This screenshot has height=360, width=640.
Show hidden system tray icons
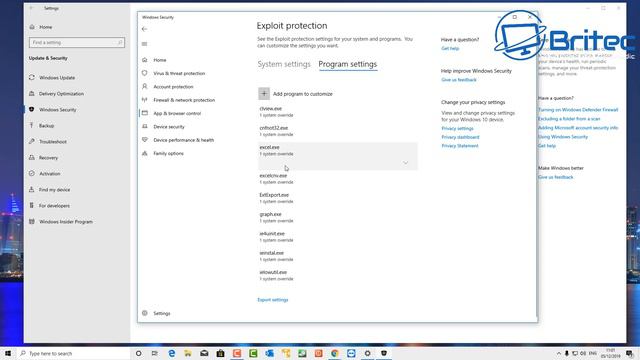tap(558, 353)
